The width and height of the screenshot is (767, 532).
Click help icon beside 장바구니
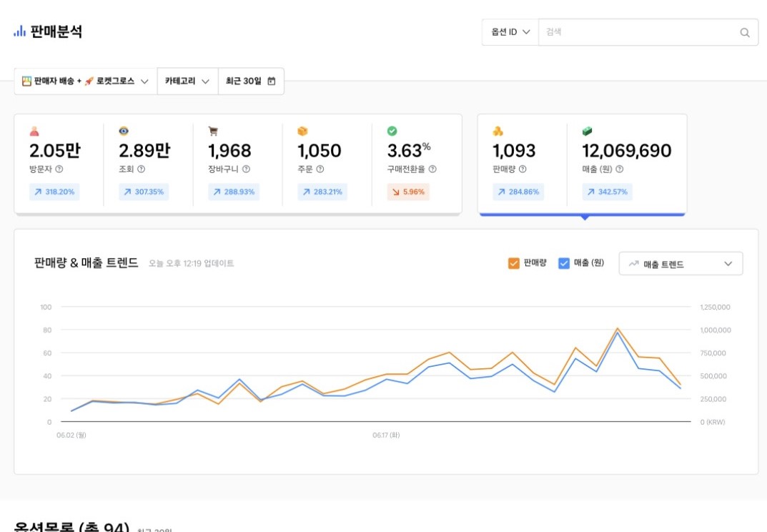coord(246,169)
